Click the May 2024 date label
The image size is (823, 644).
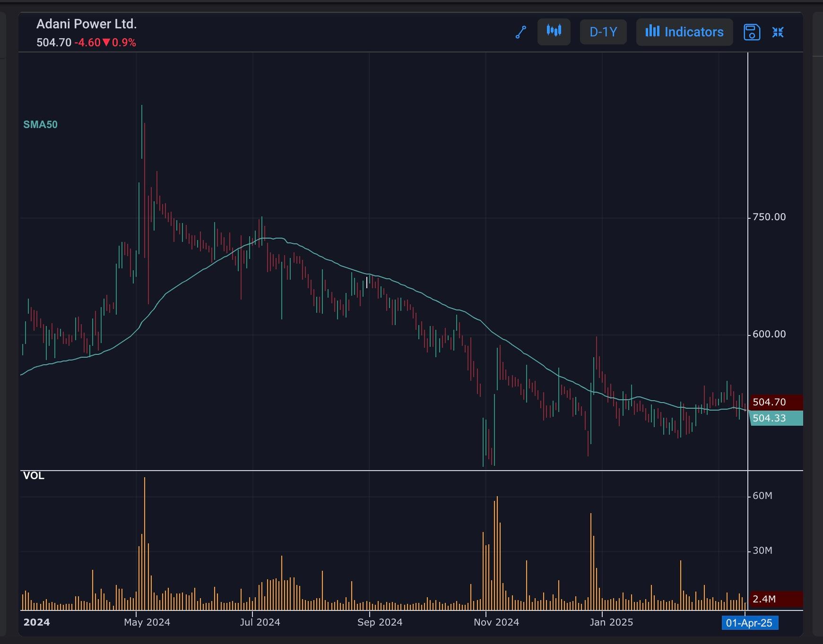click(147, 622)
